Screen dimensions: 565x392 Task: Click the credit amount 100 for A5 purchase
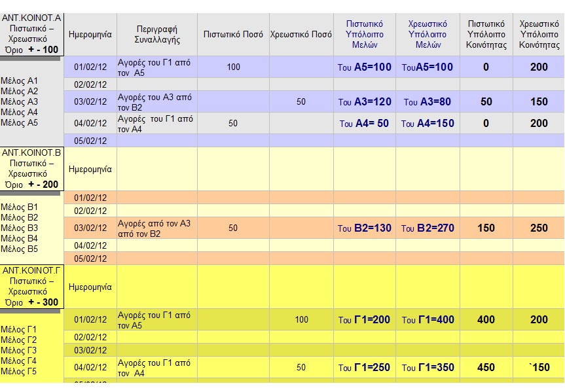[233, 67]
